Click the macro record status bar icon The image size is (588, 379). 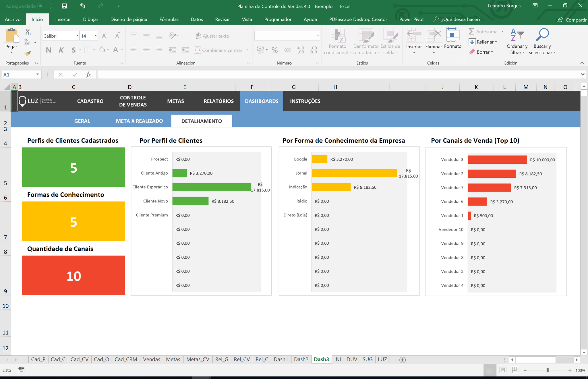point(22,370)
